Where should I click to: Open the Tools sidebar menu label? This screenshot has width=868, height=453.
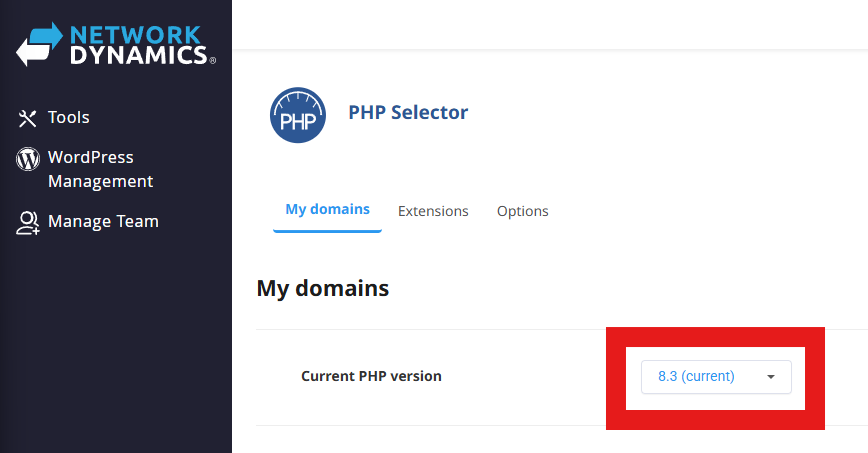pyautogui.click(x=69, y=118)
